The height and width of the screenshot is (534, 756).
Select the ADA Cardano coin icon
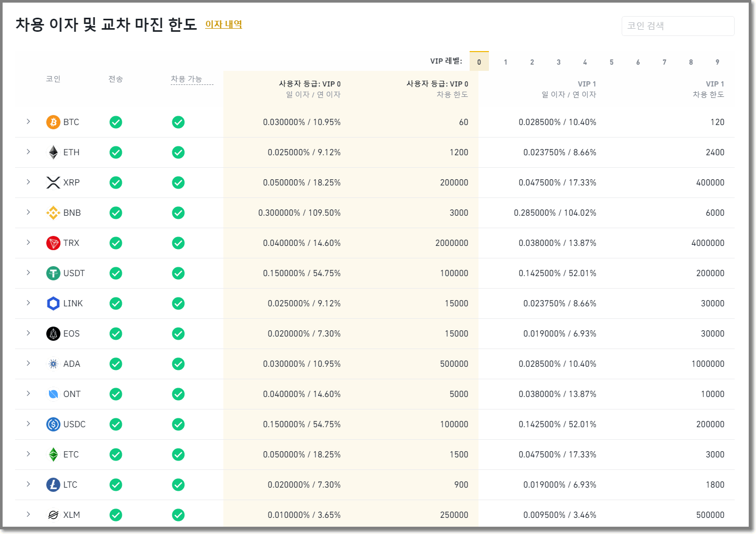click(53, 364)
